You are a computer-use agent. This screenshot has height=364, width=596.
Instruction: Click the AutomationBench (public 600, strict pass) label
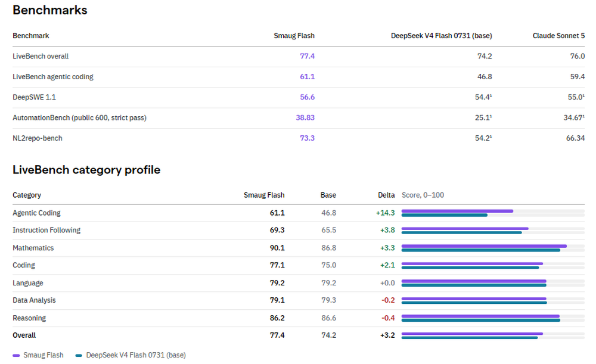click(x=79, y=118)
